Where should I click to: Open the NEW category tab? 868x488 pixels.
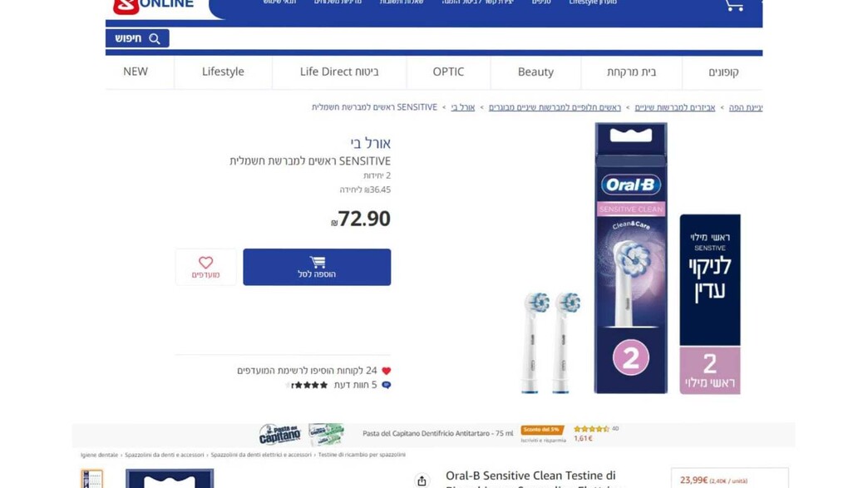click(136, 71)
